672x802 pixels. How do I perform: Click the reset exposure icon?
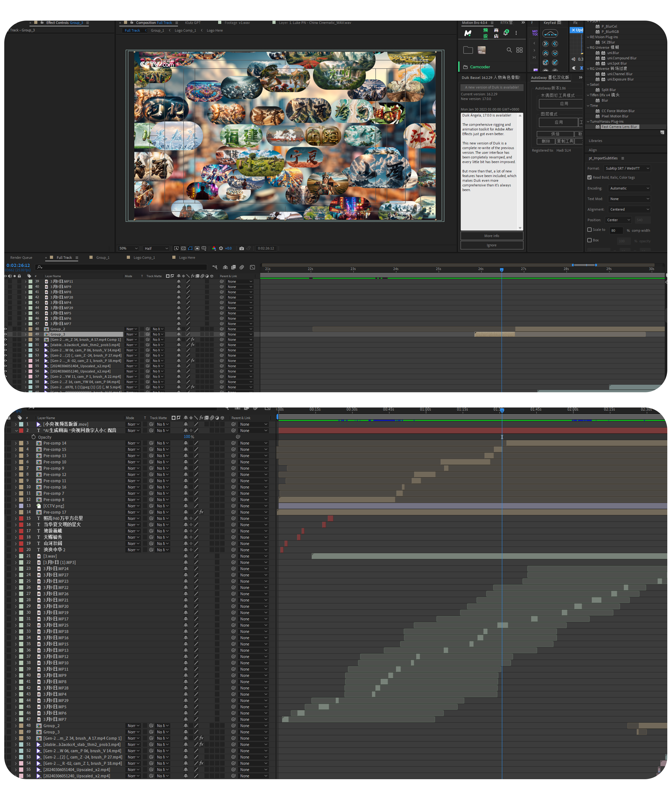coord(221,248)
